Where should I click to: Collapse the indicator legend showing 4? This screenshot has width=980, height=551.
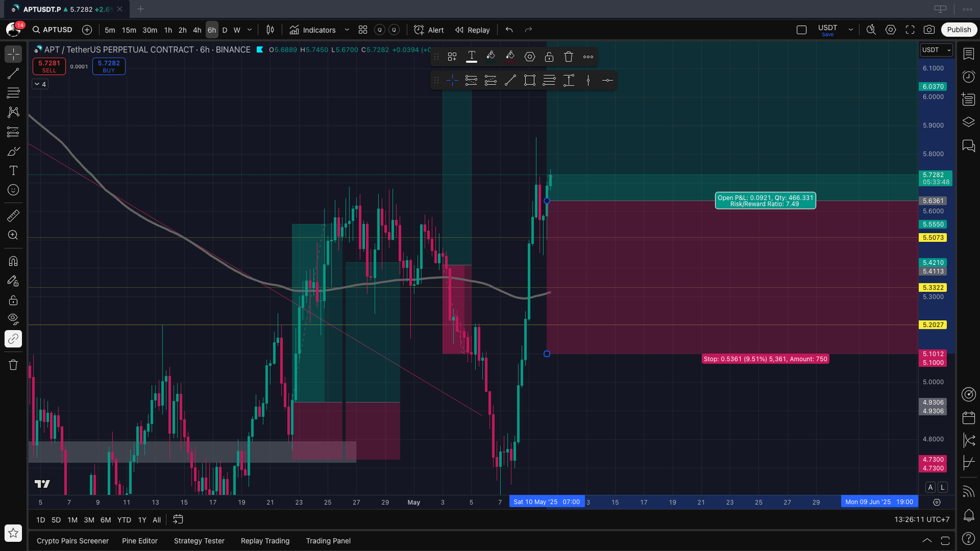coord(40,84)
